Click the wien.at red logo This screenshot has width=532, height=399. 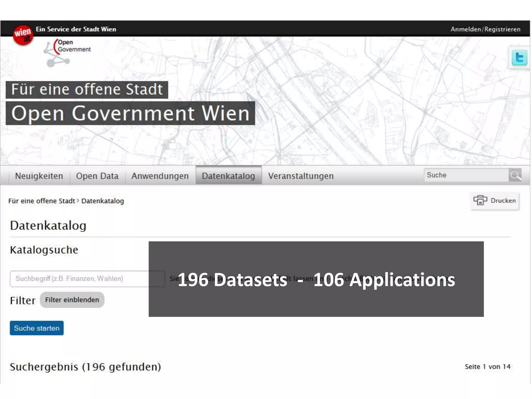coord(23,35)
